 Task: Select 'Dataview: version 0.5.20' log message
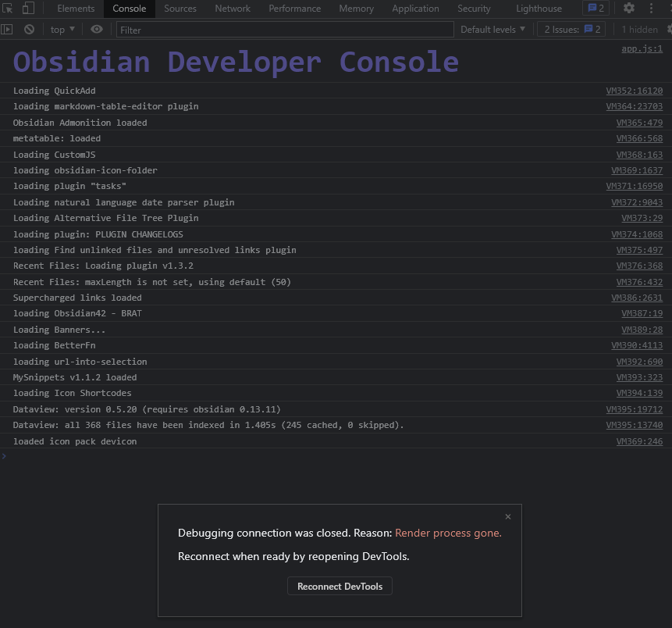coord(147,409)
